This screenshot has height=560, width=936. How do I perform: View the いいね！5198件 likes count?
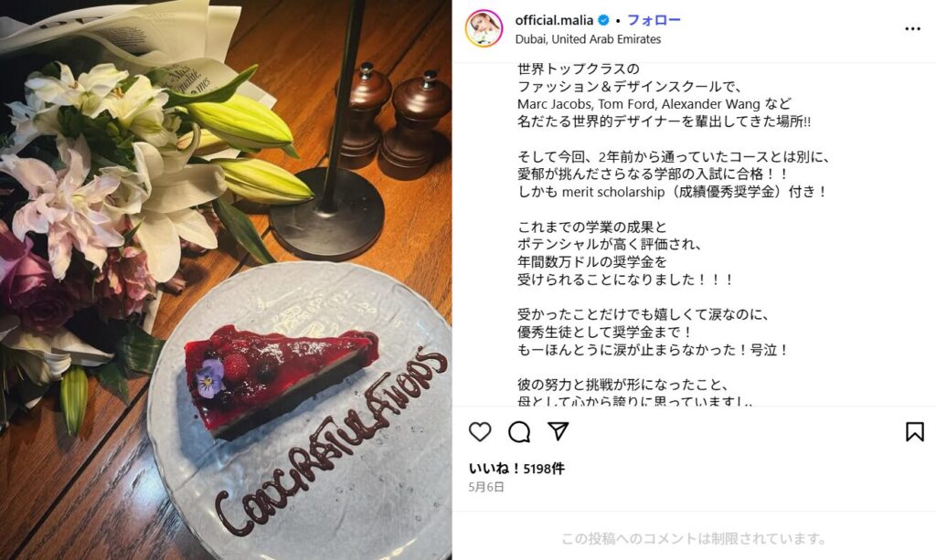(516, 469)
